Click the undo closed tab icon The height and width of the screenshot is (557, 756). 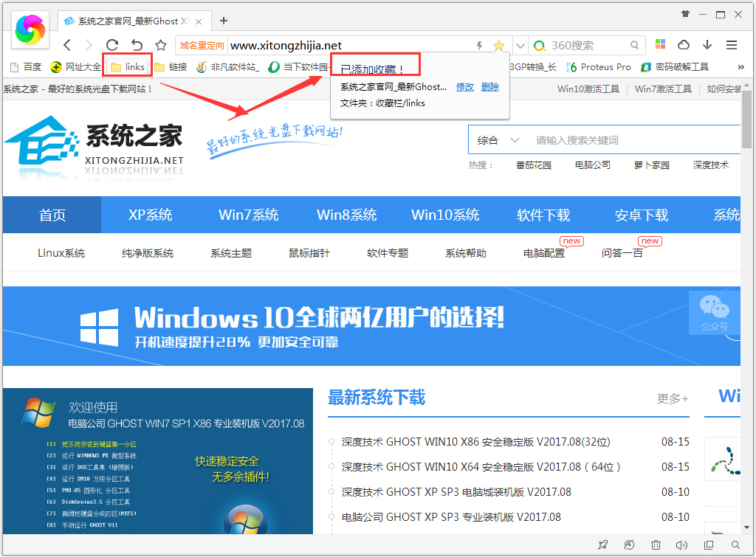tap(137, 45)
